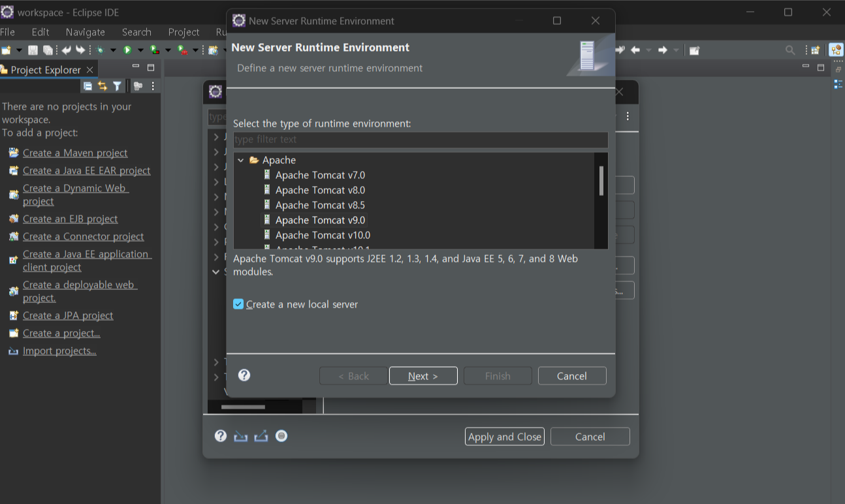Uncheck Create a new local server
The height and width of the screenshot is (504, 845).
[x=238, y=304]
